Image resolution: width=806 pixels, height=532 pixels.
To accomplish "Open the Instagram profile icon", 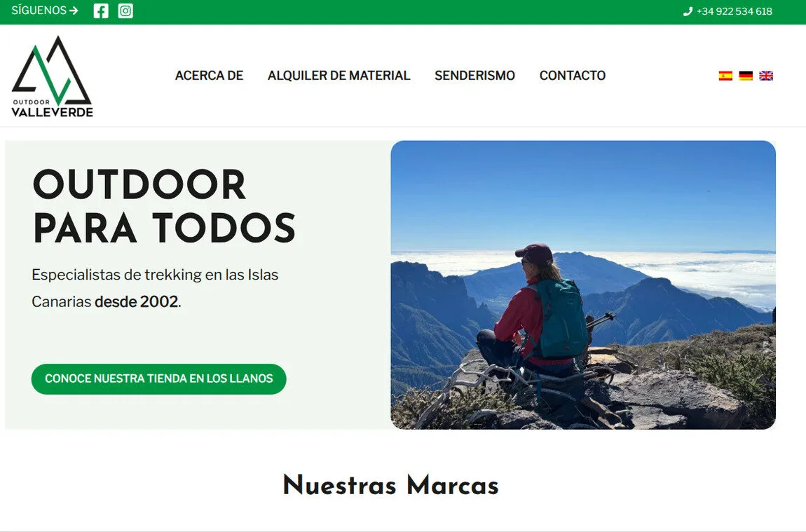I will pyautogui.click(x=125, y=11).
